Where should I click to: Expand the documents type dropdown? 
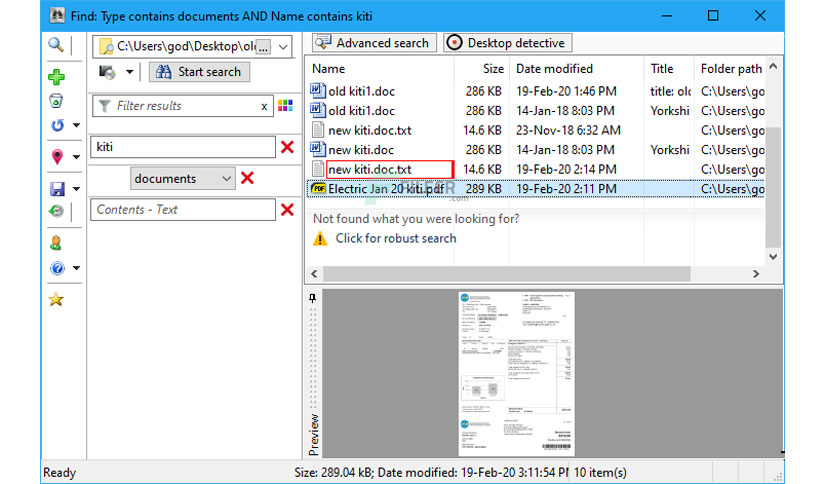(x=227, y=179)
